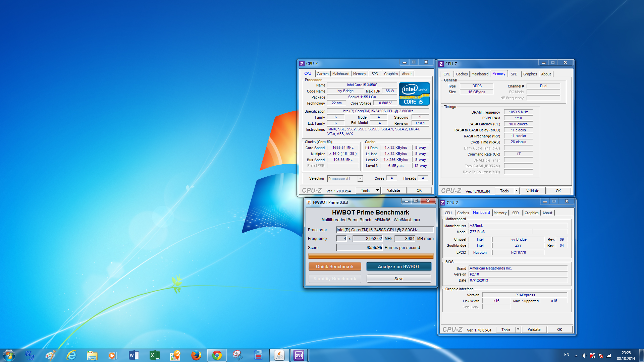Viewport: 644px width, 362px height.
Task: Click Save in the HWBOT Prime window
Action: click(x=399, y=279)
